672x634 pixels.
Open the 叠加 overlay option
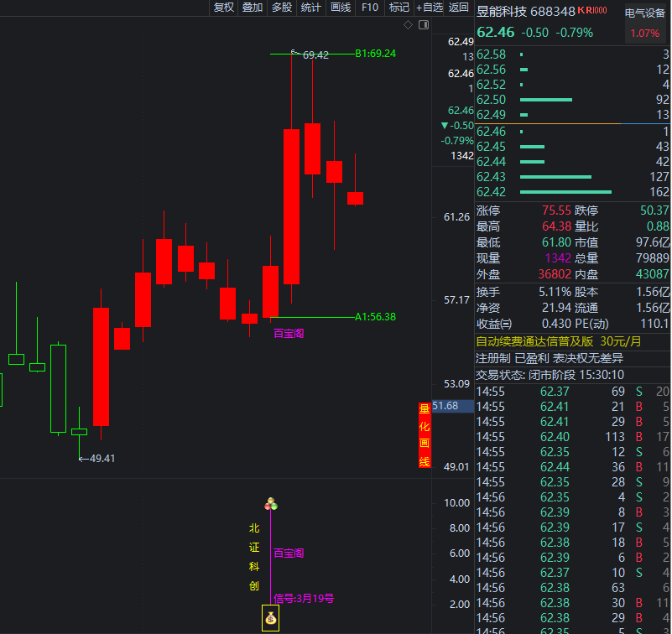tap(253, 8)
